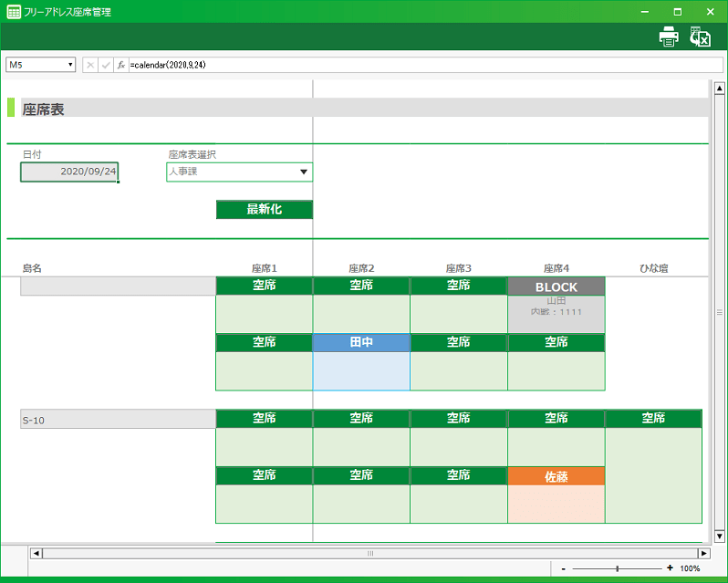
Task: Click the 日付 date field 2020/09/24
Action: 69,172
